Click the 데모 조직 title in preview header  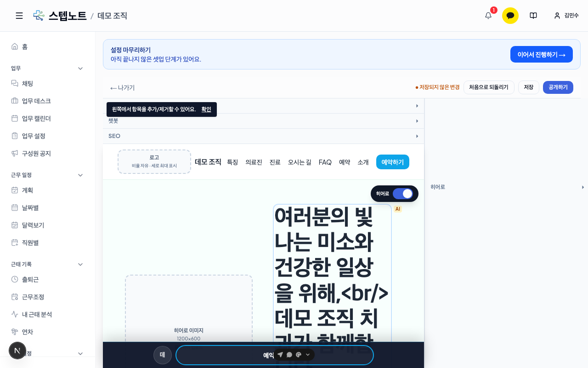(208, 162)
